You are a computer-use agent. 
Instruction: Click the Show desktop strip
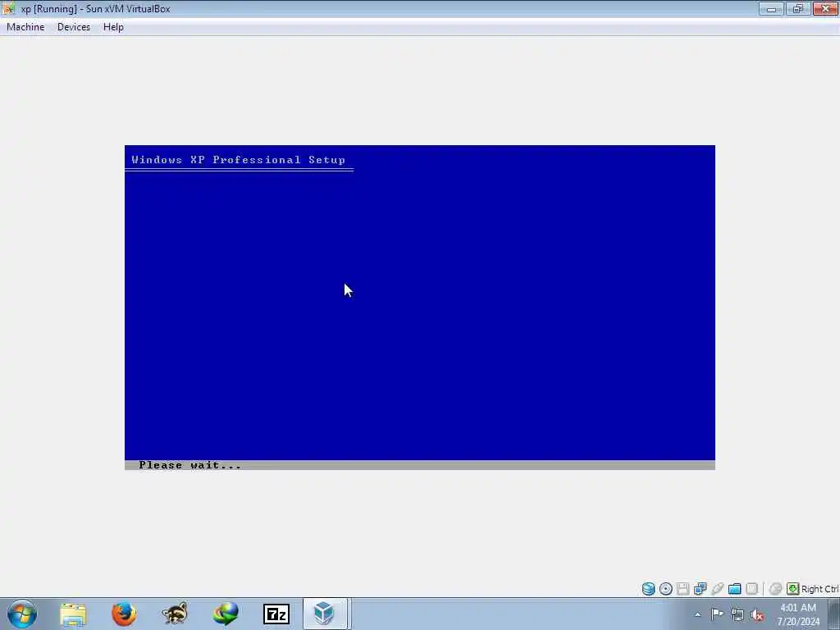[x=834, y=614]
